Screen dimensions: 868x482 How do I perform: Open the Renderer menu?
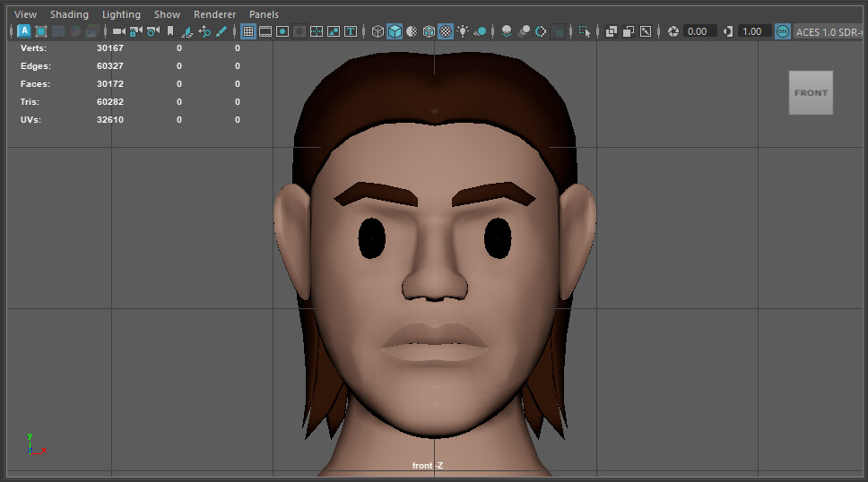pos(214,14)
